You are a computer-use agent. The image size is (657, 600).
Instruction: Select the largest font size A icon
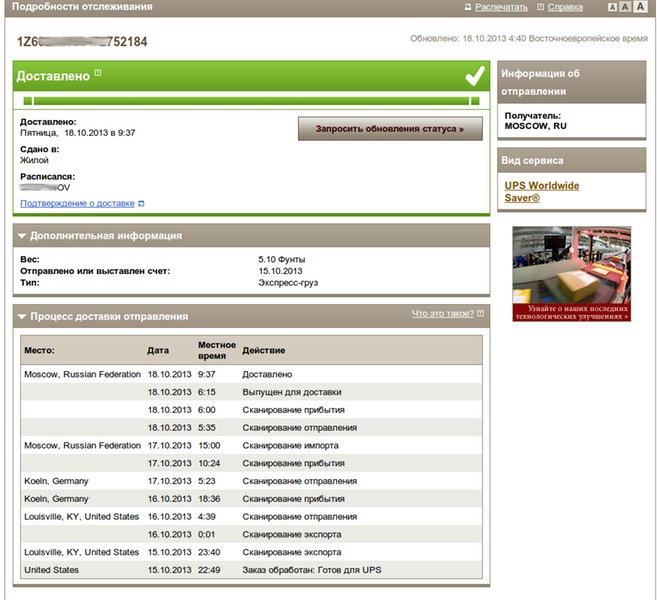pyautogui.click(x=640, y=6)
